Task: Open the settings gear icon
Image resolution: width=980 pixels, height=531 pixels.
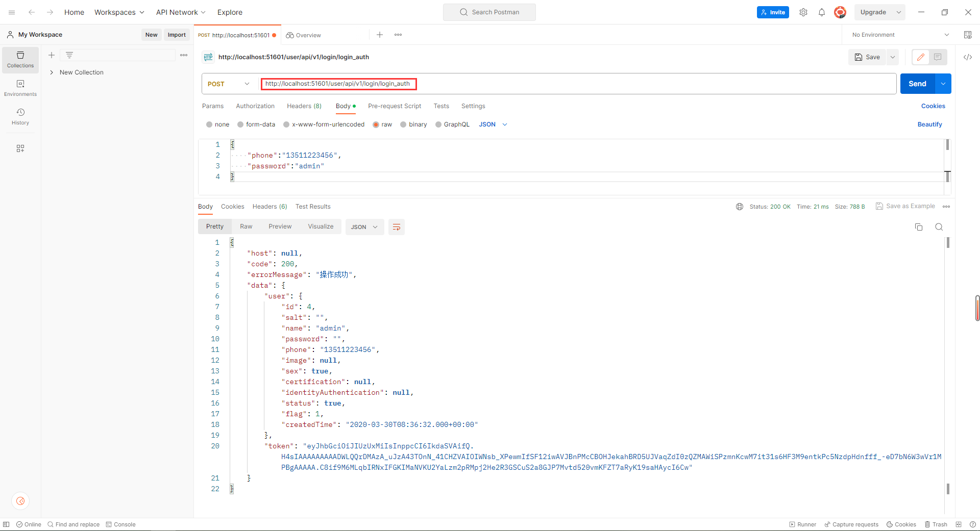Action: (803, 12)
